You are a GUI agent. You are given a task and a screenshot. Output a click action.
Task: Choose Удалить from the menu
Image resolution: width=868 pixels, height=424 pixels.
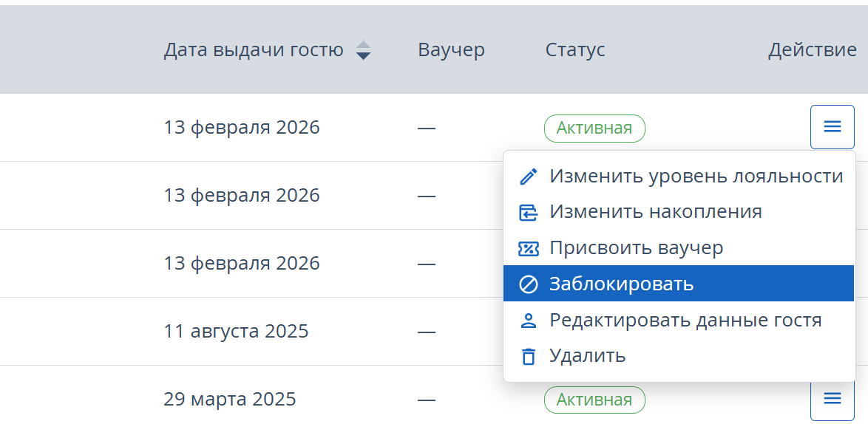click(587, 356)
